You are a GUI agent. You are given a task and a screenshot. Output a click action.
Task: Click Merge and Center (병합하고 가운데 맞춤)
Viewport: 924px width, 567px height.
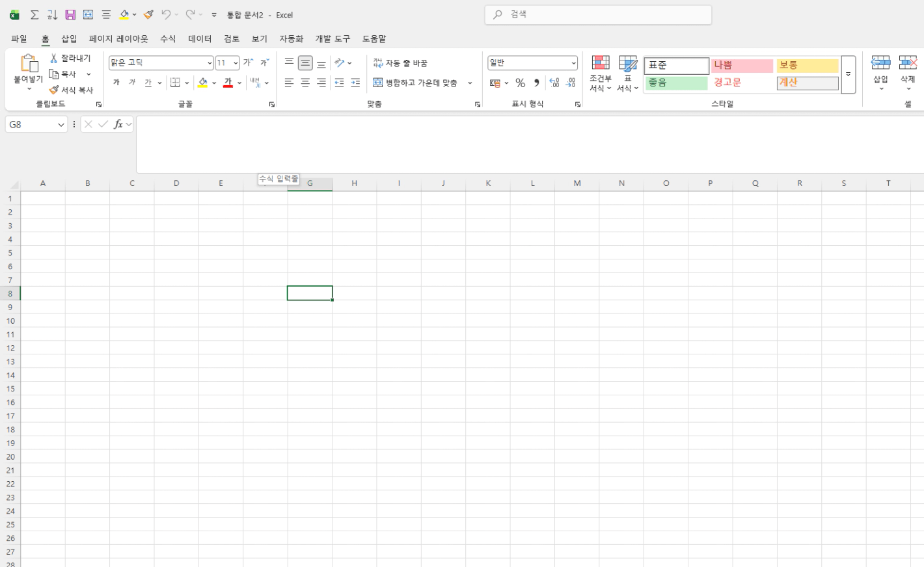point(415,83)
